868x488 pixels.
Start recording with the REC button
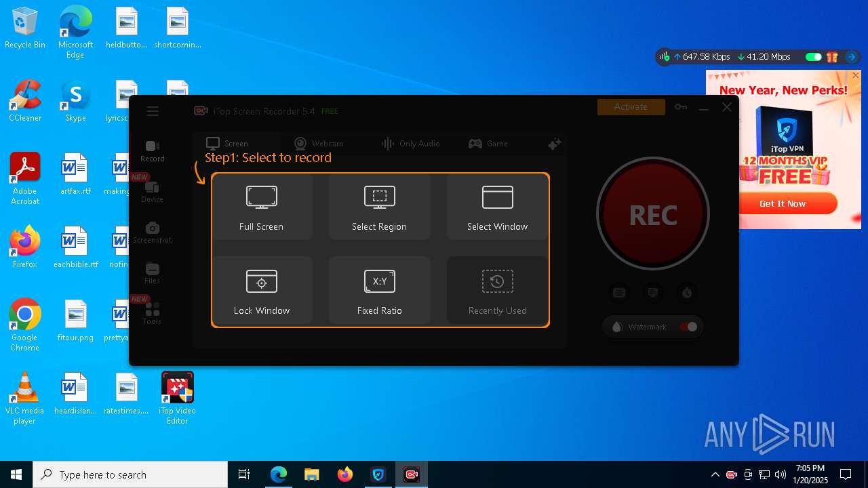click(653, 214)
